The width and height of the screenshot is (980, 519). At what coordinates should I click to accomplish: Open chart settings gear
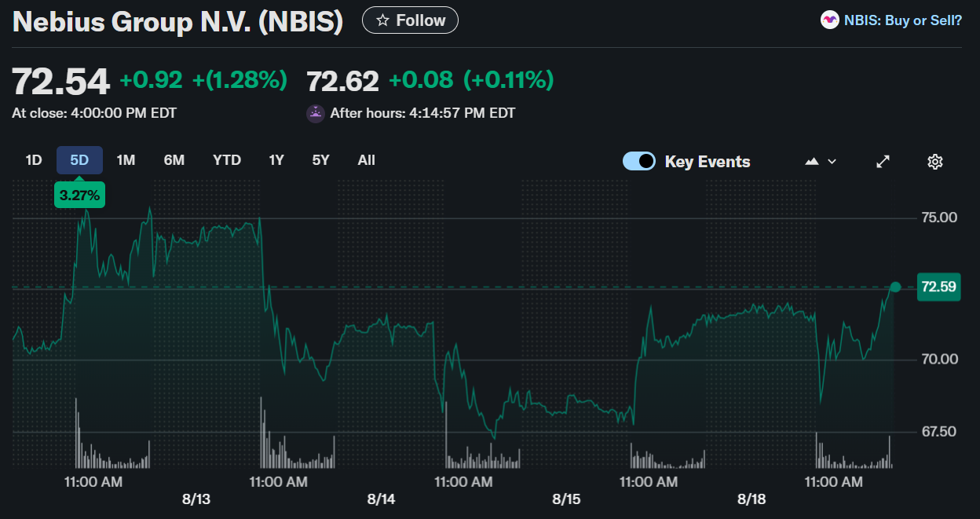[x=934, y=162]
